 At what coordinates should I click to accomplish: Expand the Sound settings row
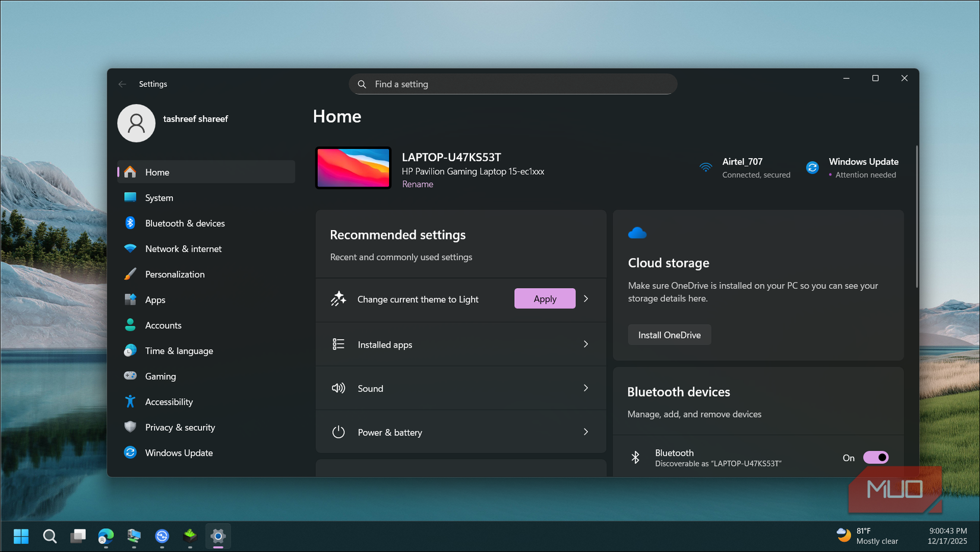coord(461,388)
